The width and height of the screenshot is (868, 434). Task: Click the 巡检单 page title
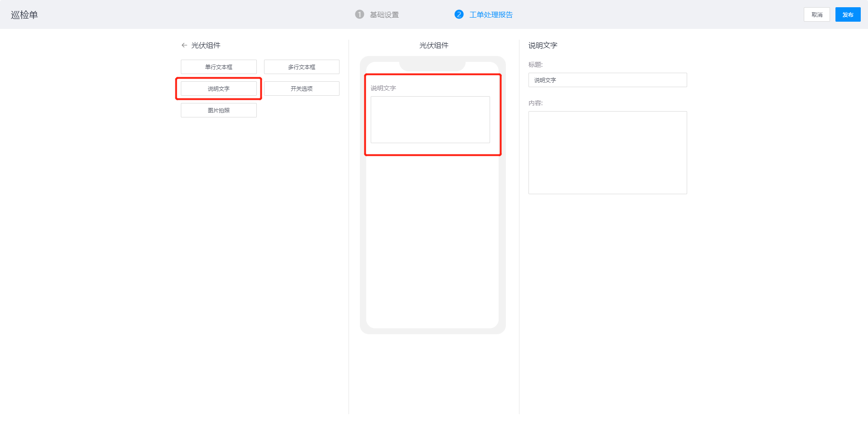pyautogui.click(x=24, y=15)
